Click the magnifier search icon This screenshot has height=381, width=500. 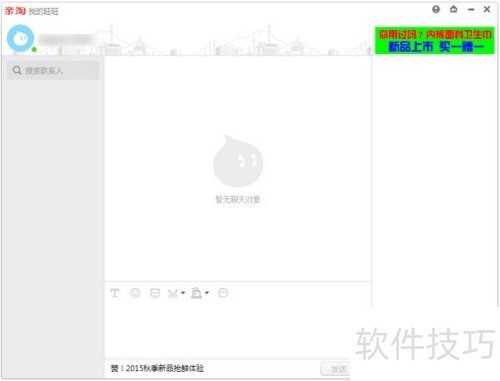pos(17,70)
